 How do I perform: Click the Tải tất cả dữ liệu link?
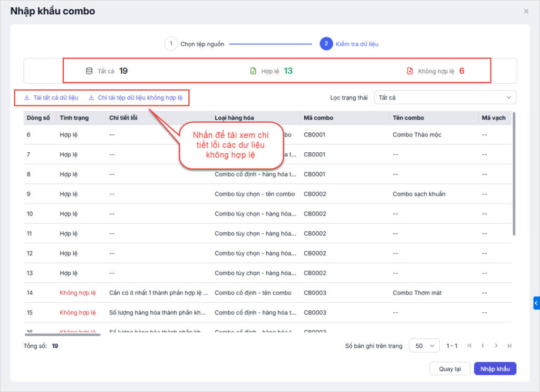pyautogui.click(x=55, y=97)
